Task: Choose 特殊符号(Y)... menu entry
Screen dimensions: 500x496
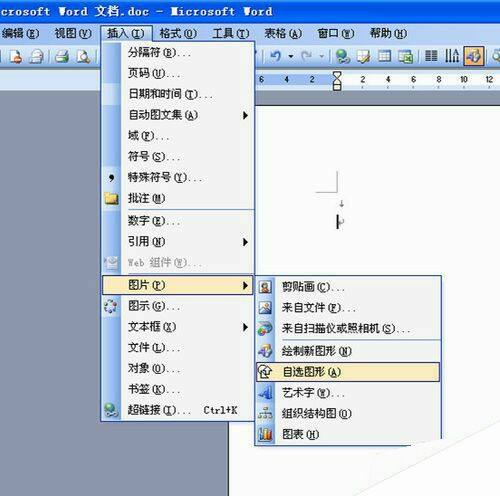Action: pos(178,177)
